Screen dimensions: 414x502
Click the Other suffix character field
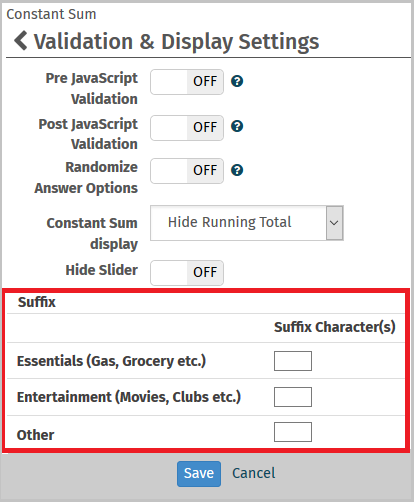pyautogui.click(x=293, y=432)
